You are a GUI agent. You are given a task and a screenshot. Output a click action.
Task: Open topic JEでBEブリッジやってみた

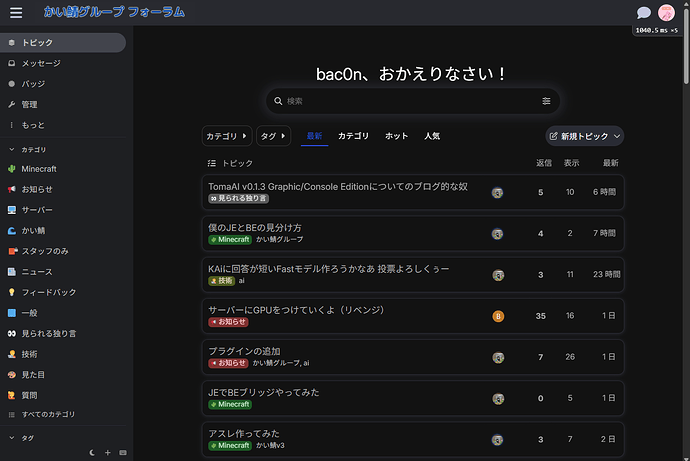(x=264, y=392)
